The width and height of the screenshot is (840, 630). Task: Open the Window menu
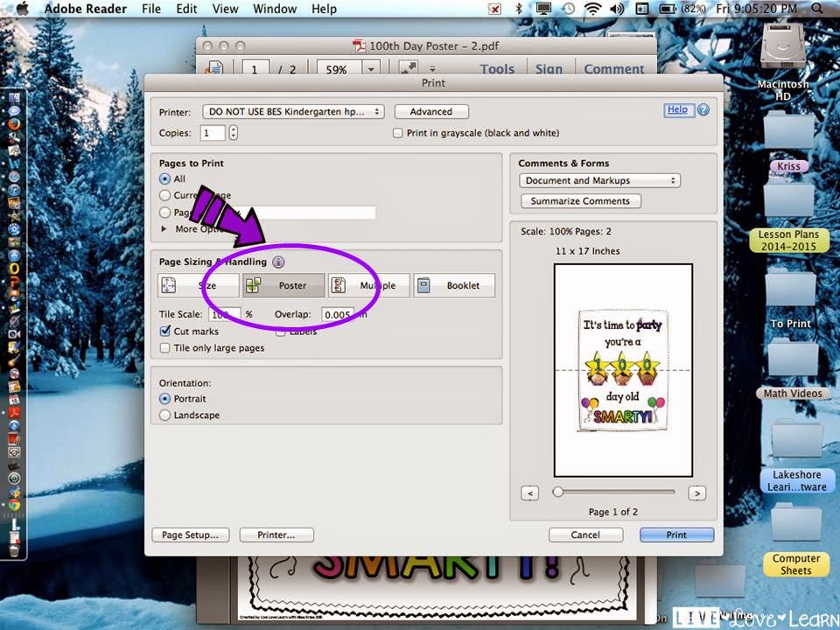[275, 9]
